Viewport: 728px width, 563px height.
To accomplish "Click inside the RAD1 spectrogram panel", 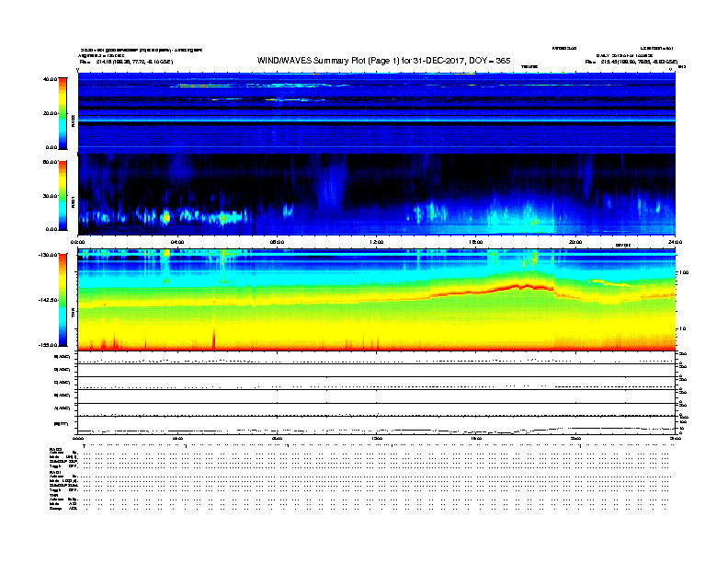I will tap(377, 195).
